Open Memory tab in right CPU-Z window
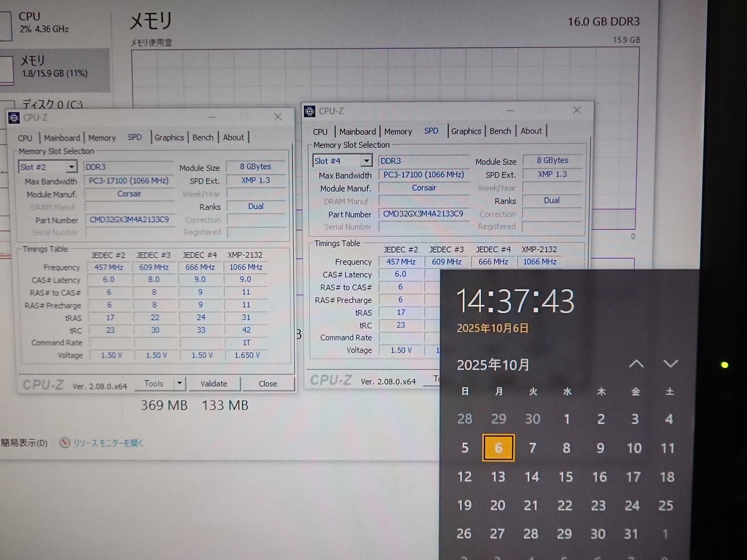747x560 pixels. point(398,132)
